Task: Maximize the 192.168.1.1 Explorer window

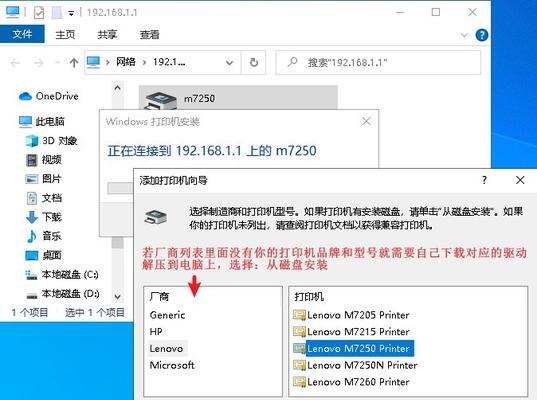Action: [436, 13]
